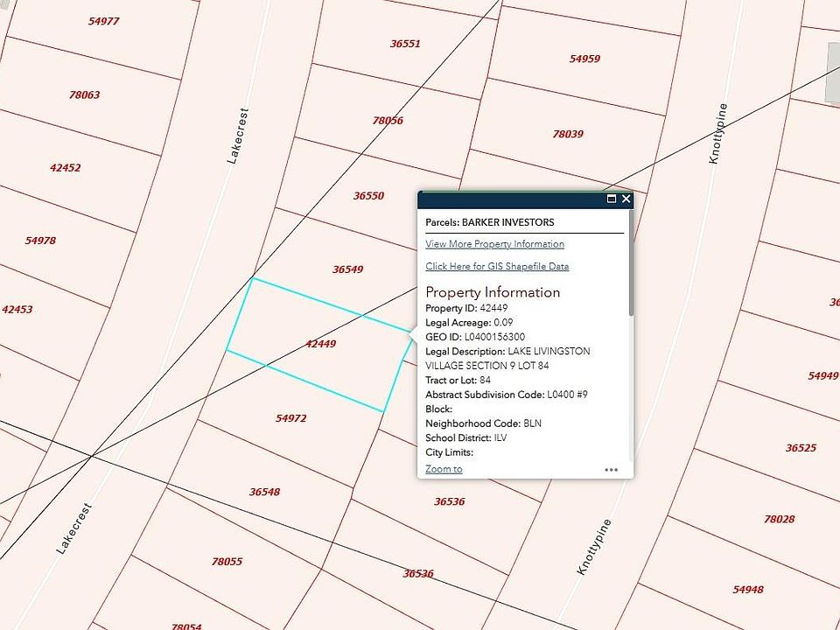
Task: Select parcel 54972 on the map
Action: click(x=290, y=418)
